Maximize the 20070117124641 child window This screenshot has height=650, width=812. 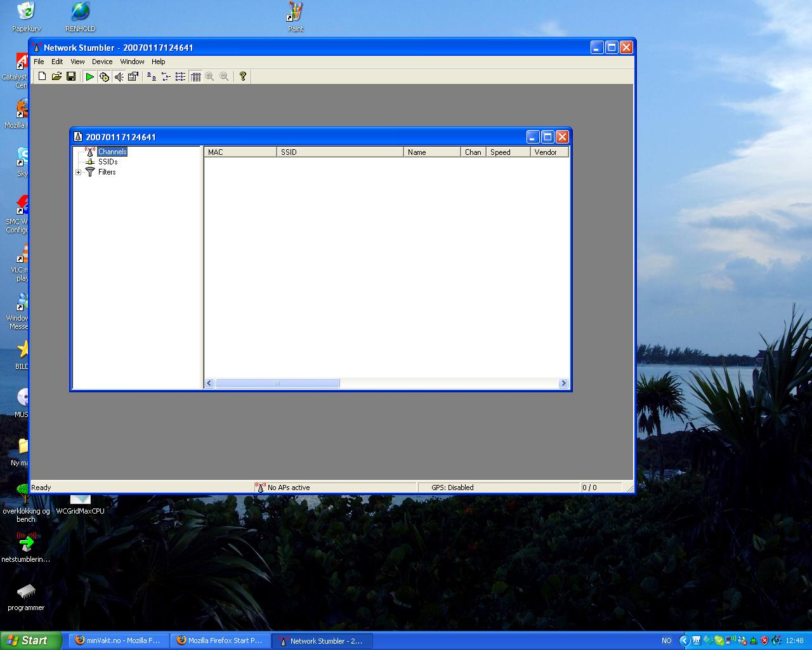click(x=547, y=136)
